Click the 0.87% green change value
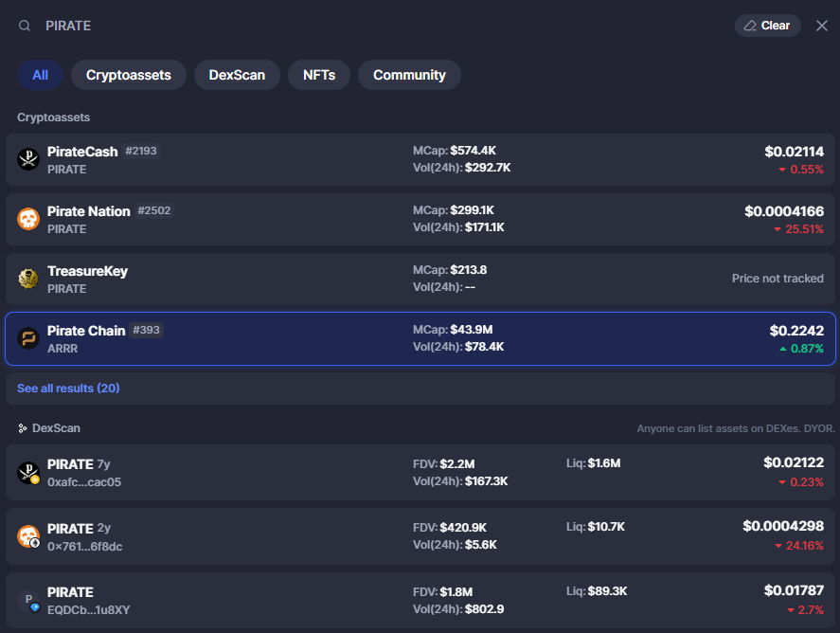 tap(807, 349)
